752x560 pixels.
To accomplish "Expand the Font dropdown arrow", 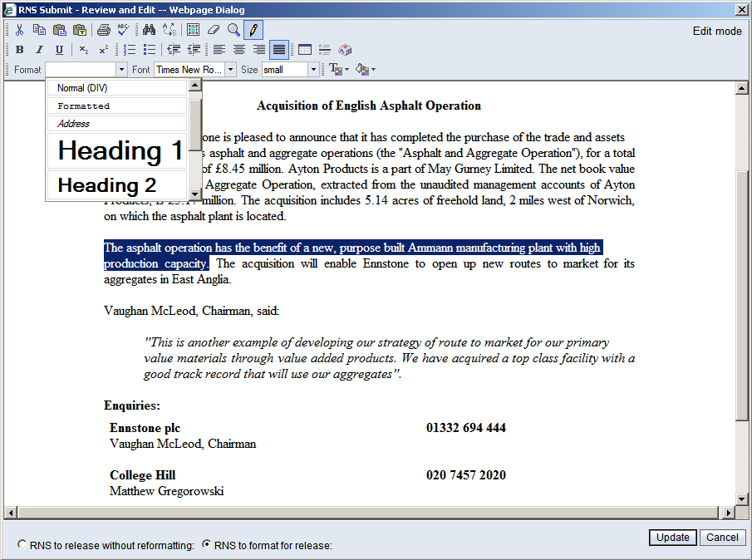I will [231, 70].
